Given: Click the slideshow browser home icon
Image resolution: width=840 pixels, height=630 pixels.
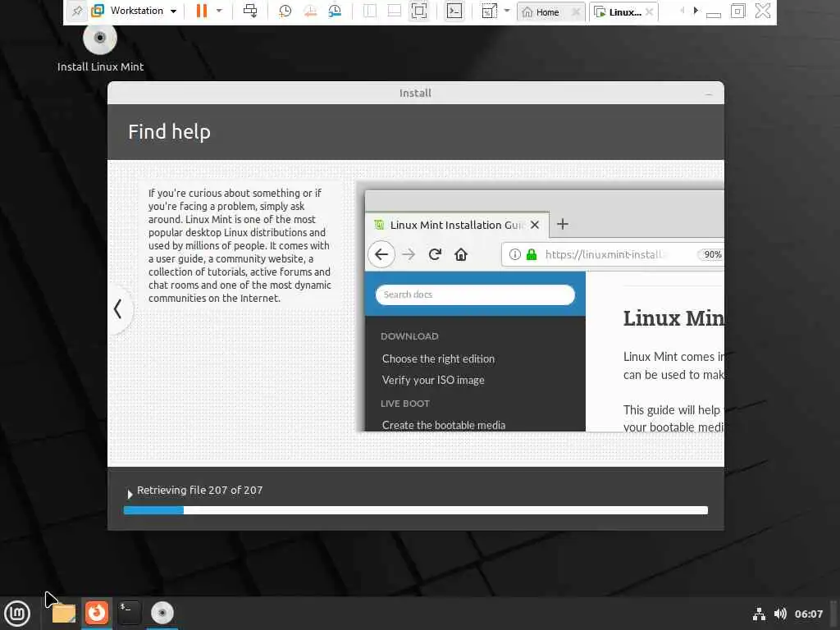Looking at the screenshot, I should point(461,254).
